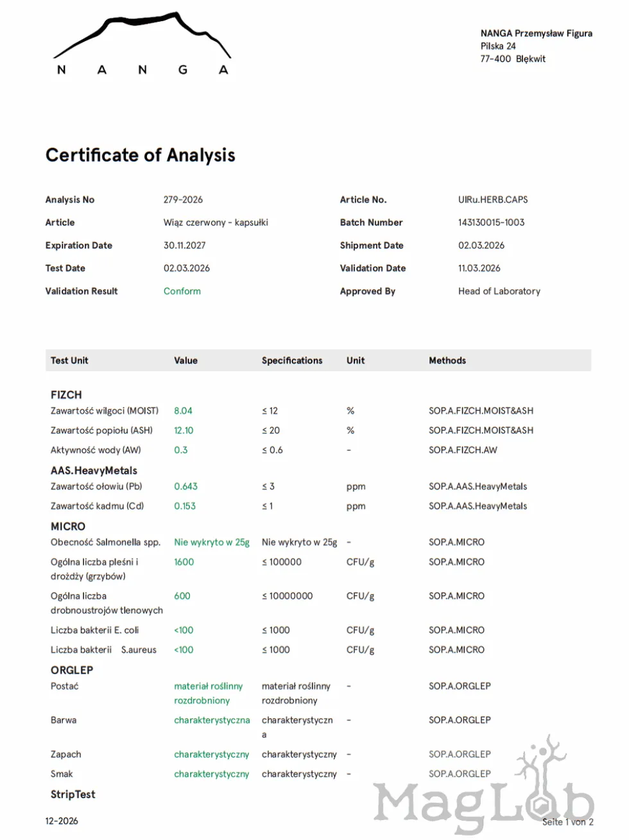629x840 pixels.
Task: Click article number "UIRu.HERB.CAPS"
Action: (x=493, y=200)
